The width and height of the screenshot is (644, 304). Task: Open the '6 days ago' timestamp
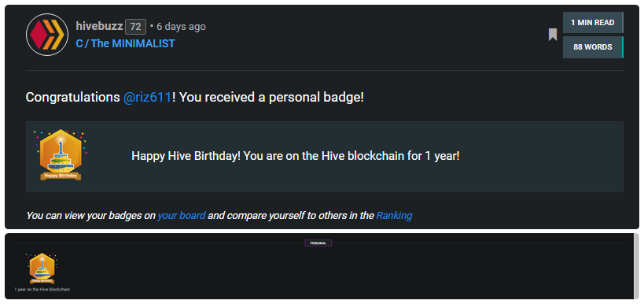(x=181, y=27)
